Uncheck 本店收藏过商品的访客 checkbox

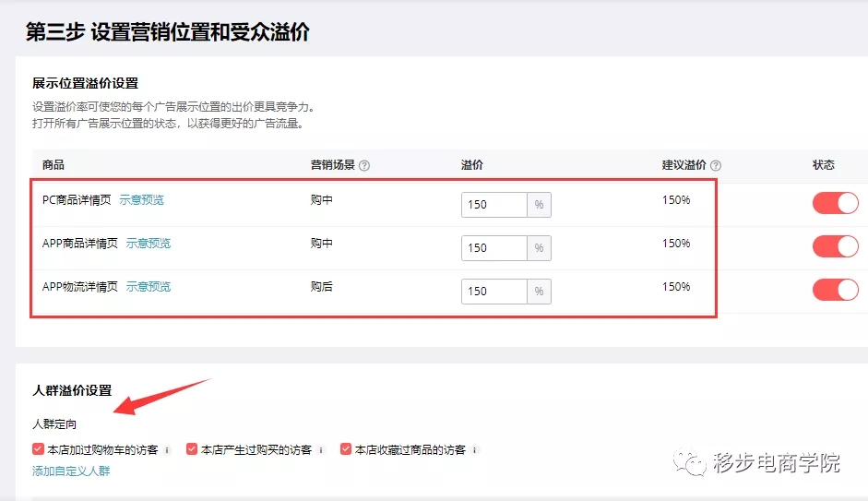[x=345, y=449]
